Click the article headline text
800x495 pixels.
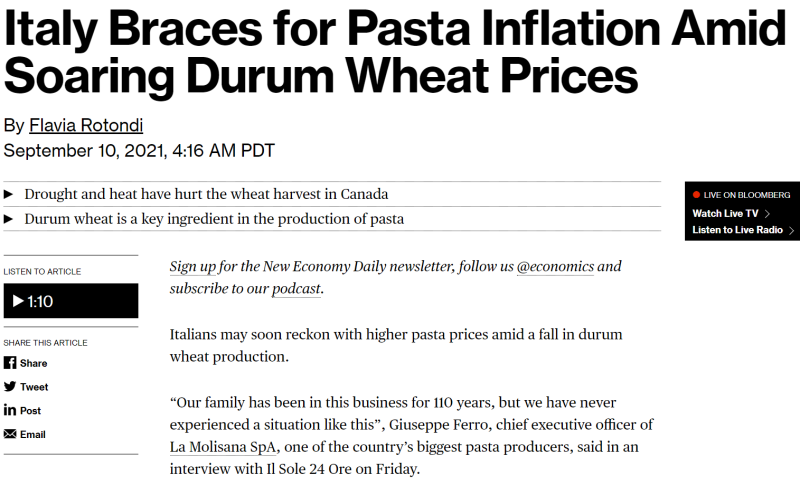394,52
